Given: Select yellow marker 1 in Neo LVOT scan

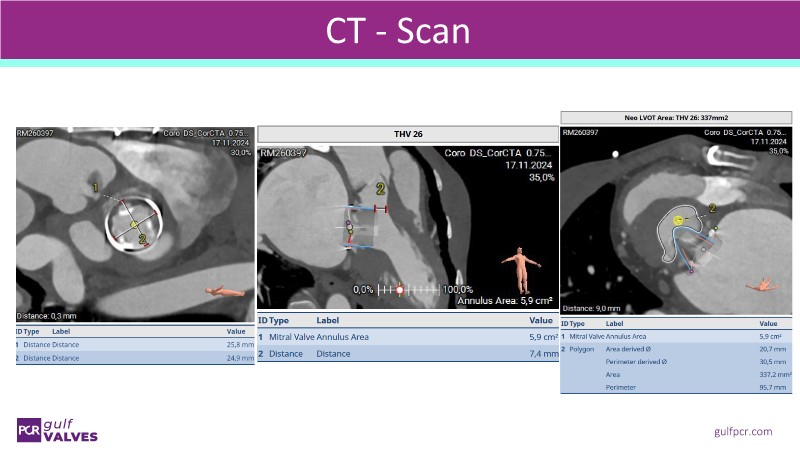Looking at the screenshot, I should click(678, 218).
